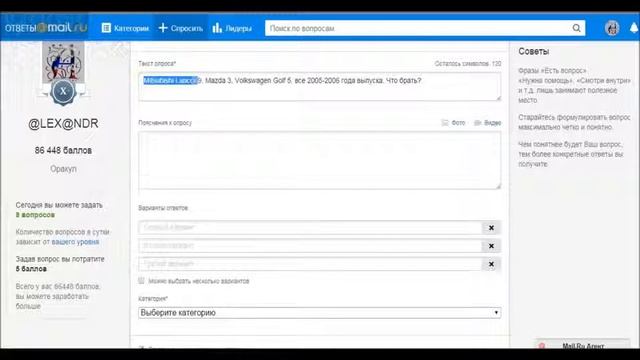The image size is (640, 360).
Task: Enable Можно выбрать несколько вариантов checkbox
Action: pyautogui.click(x=141, y=281)
